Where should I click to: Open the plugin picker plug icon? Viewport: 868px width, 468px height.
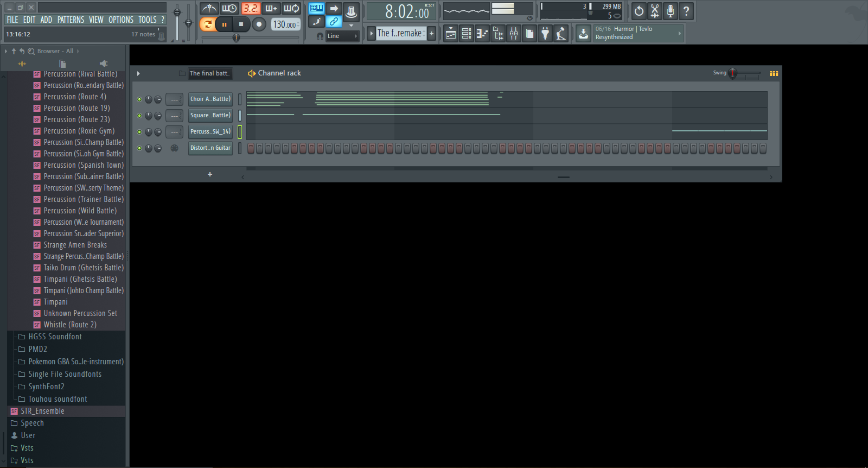click(545, 34)
